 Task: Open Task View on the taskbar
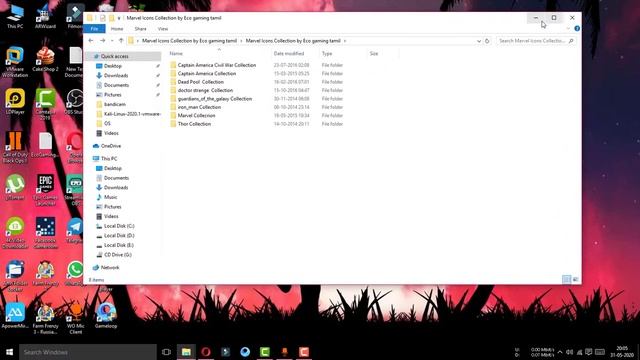[x=166, y=352]
